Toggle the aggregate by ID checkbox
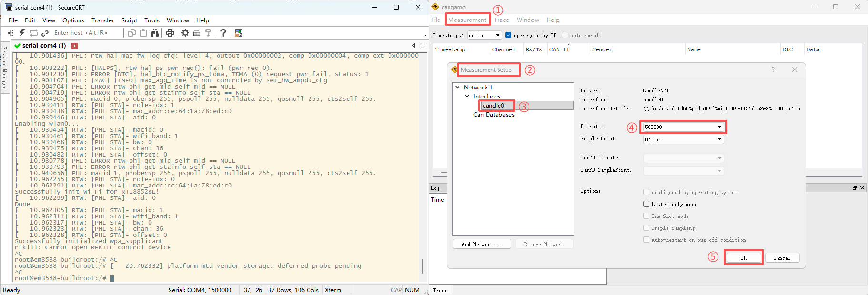 (x=508, y=35)
